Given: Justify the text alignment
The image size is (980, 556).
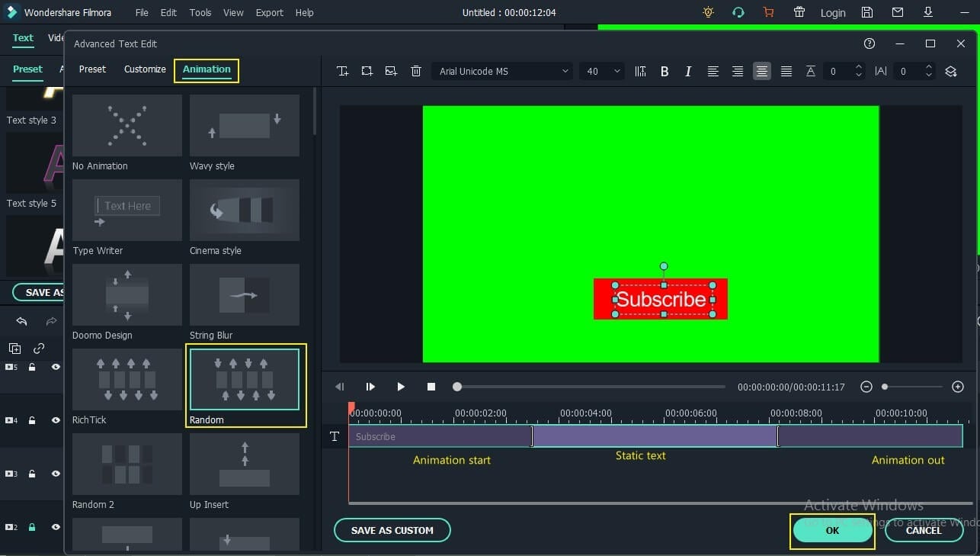Looking at the screenshot, I should click(786, 71).
